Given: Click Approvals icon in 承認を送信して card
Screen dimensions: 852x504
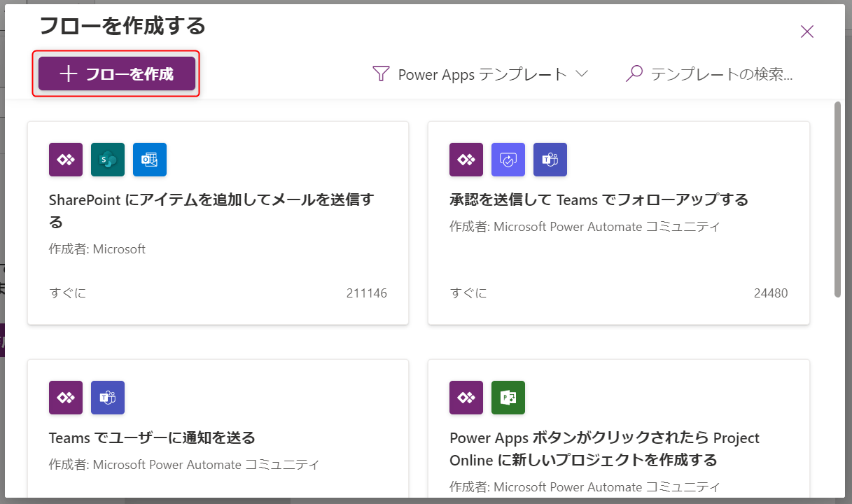Looking at the screenshot, I should [x=508, y=160].
